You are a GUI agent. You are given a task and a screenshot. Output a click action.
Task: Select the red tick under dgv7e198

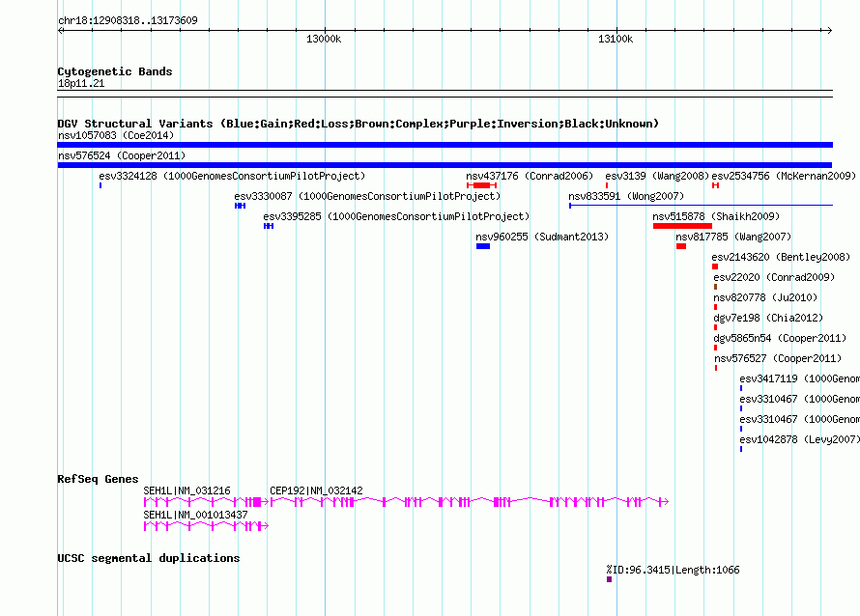coord(715,327)
